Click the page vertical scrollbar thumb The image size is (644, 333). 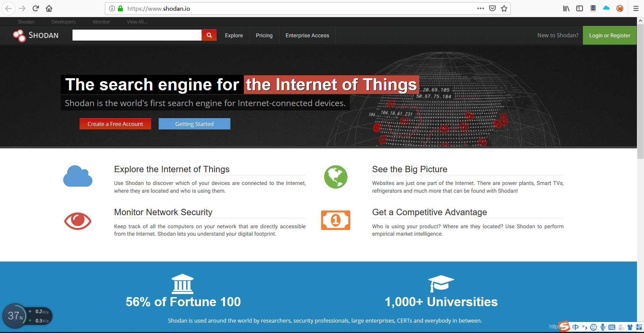pos(640,91)
